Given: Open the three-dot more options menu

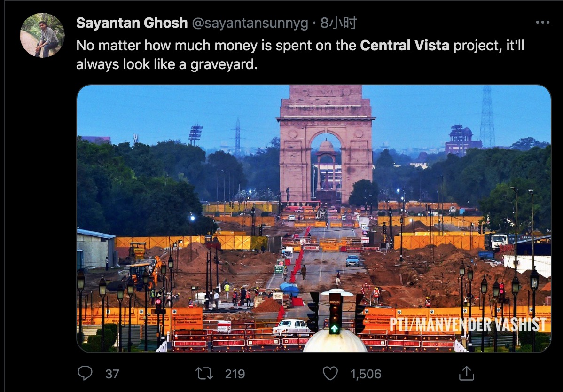Looking at the screenshot, I should (x=542, y=22).
